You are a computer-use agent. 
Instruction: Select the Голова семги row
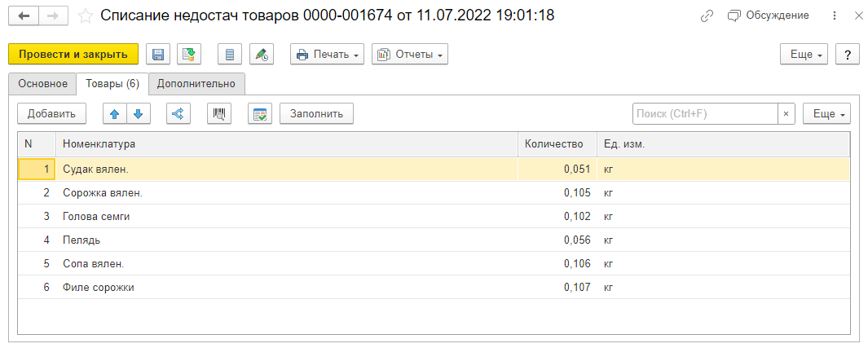tap(96, 217)
